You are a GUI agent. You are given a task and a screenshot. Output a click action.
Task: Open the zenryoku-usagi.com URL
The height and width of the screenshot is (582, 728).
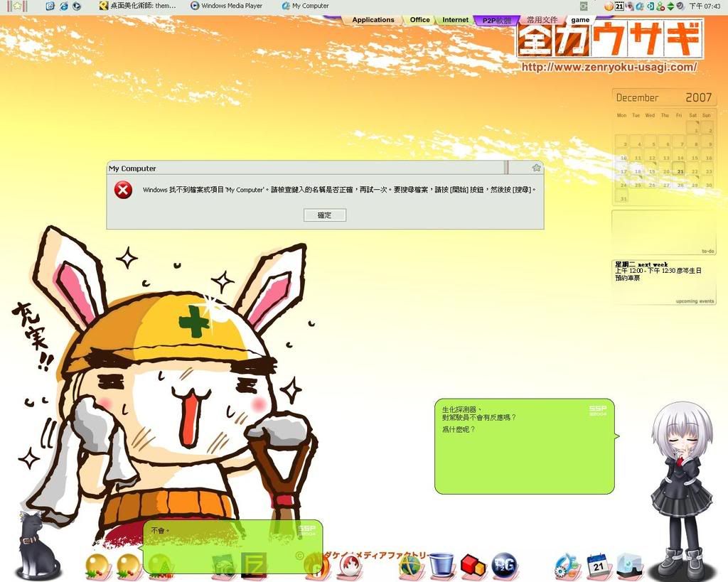coord(609,67)
